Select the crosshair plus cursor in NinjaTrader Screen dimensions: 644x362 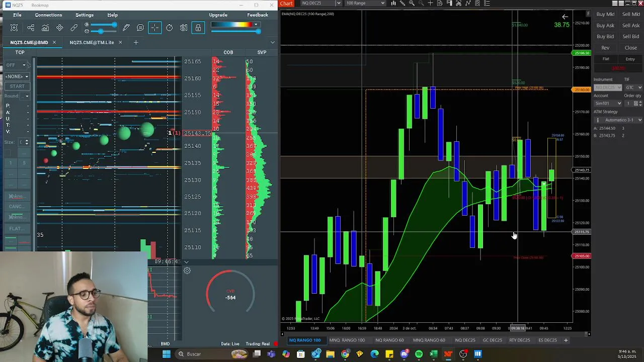coord(431,3)
